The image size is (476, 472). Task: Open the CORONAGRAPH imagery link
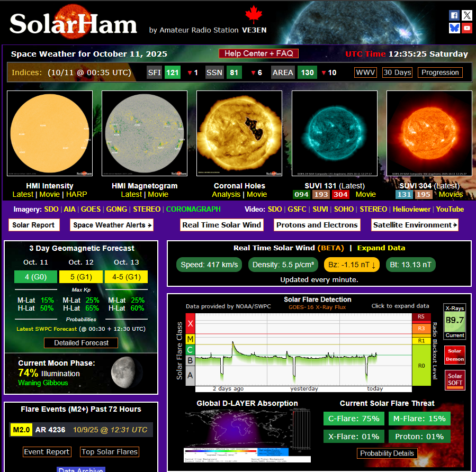[x=193, y=209]
